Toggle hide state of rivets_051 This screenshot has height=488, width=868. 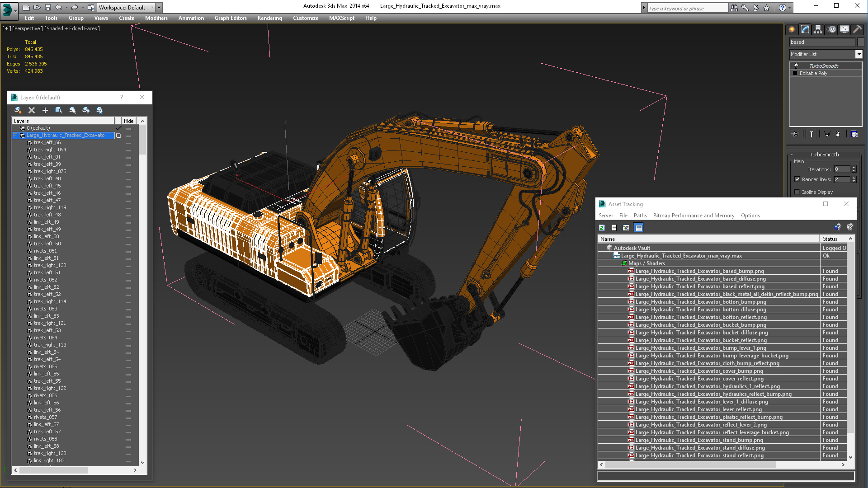pos(128,251)
